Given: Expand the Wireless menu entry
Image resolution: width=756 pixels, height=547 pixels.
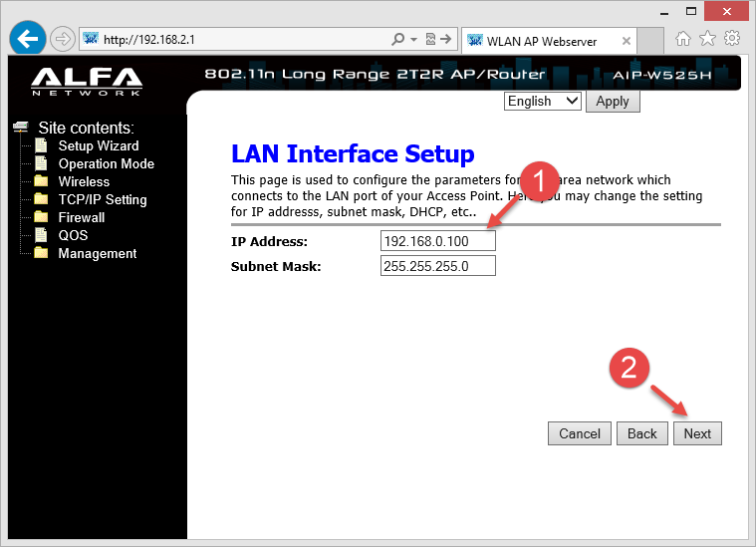Looking at the screenshot, I should point(84,182).
